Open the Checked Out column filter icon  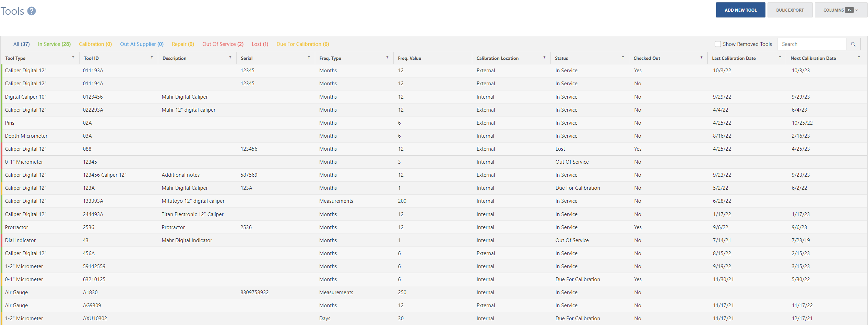[701, 58]
